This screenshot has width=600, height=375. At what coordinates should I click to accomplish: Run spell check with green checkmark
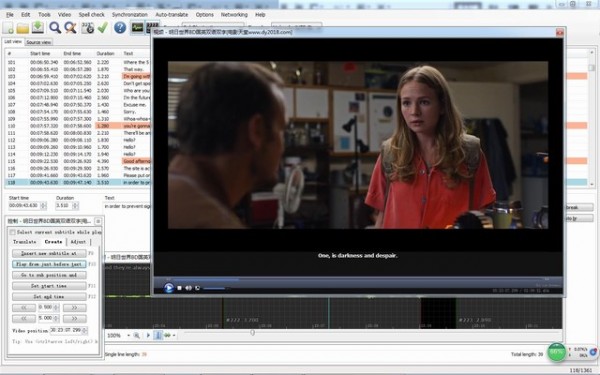(x=103, y=28)
